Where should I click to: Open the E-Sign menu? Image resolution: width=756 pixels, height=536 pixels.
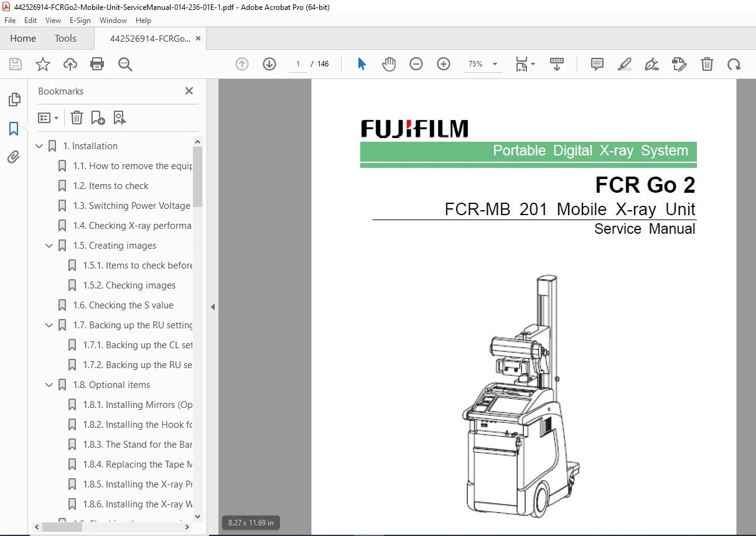[80, 21]
